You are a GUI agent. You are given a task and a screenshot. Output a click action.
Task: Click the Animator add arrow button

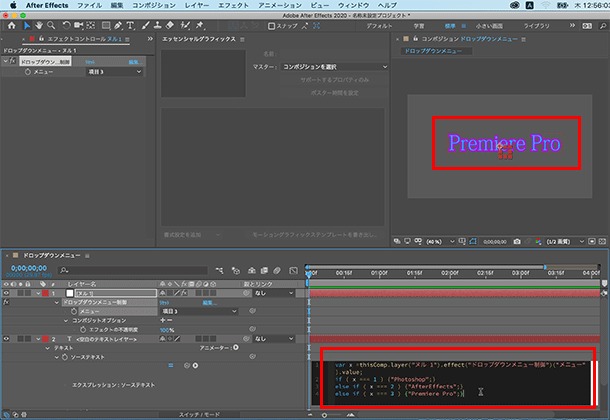tap(236, 347)
